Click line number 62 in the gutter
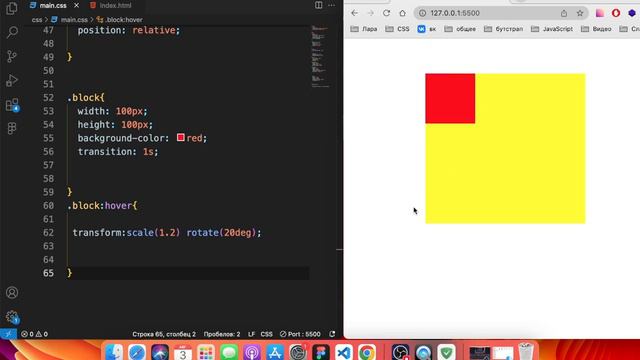 click(48, 233)
